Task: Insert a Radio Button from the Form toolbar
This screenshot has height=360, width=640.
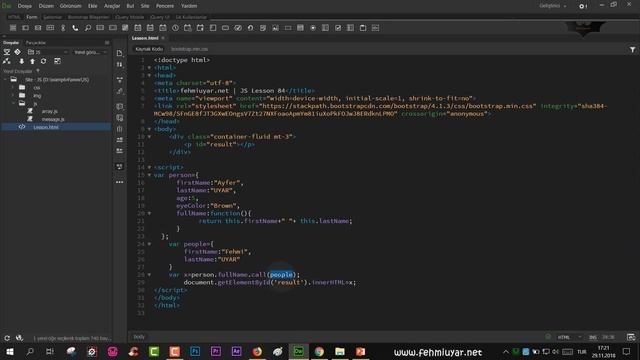Action: tap(313, 28)
